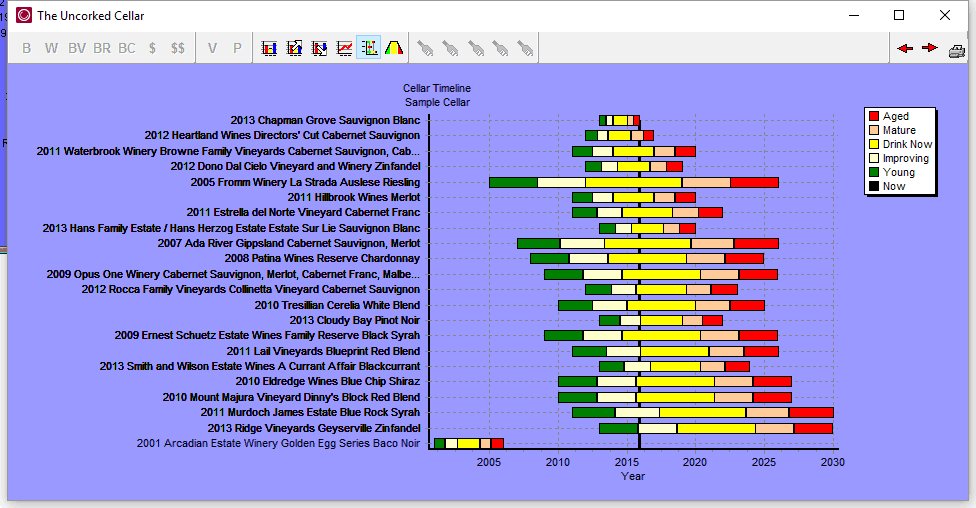Show the line trend chart icon

coord(344,48)
